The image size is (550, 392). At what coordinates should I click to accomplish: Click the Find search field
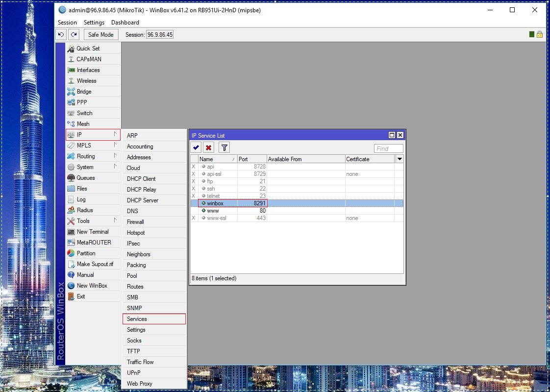[x=388, y=148]
